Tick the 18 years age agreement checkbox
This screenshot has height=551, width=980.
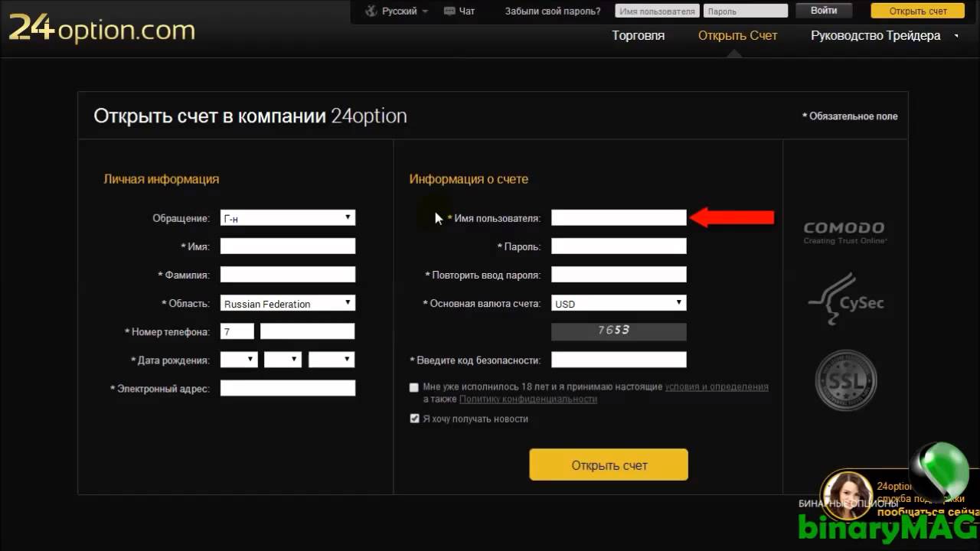coord(414,388)
